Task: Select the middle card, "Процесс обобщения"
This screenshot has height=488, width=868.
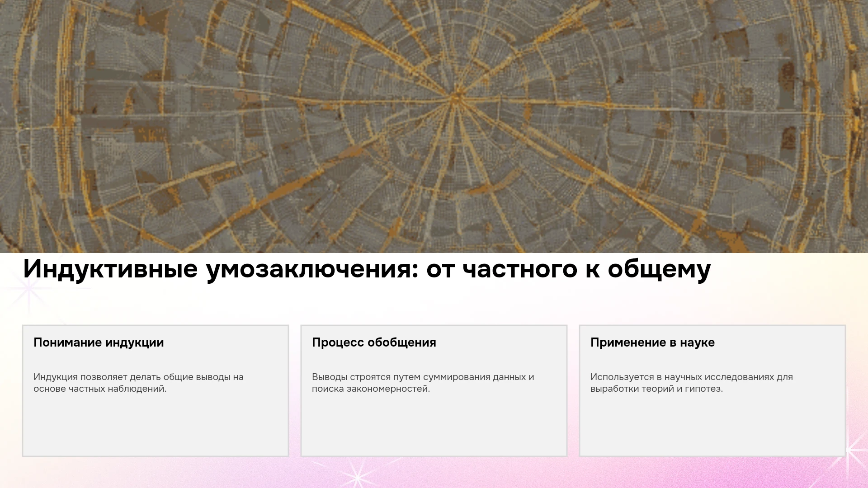Action: [x=434, y=391]
